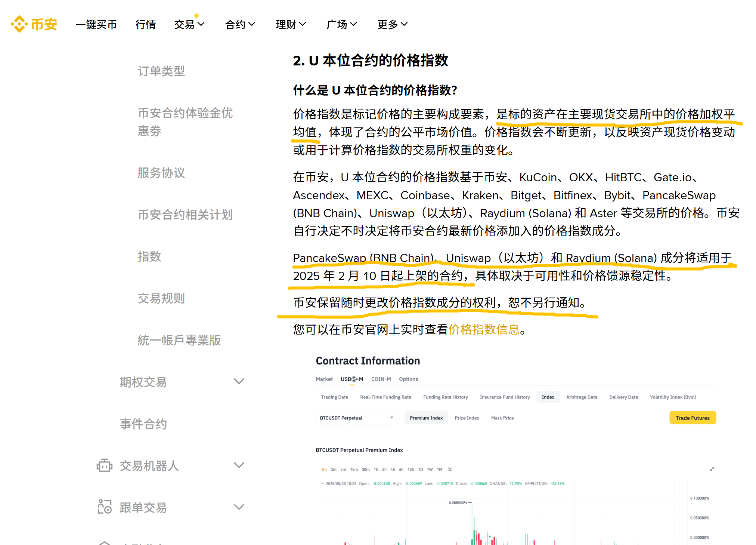
Task: Open the BTCUSDT Perpetual contract dropdown
Action: coord(357,418)
